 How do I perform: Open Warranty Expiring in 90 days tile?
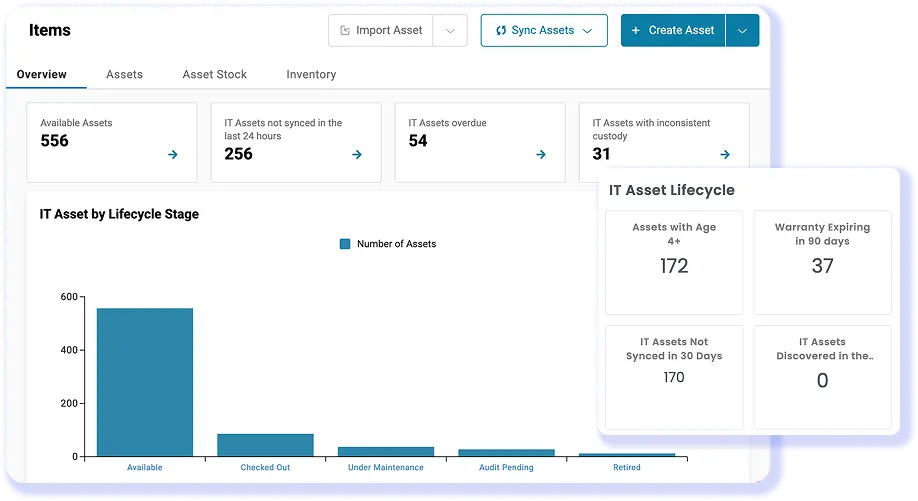point(822,263)
